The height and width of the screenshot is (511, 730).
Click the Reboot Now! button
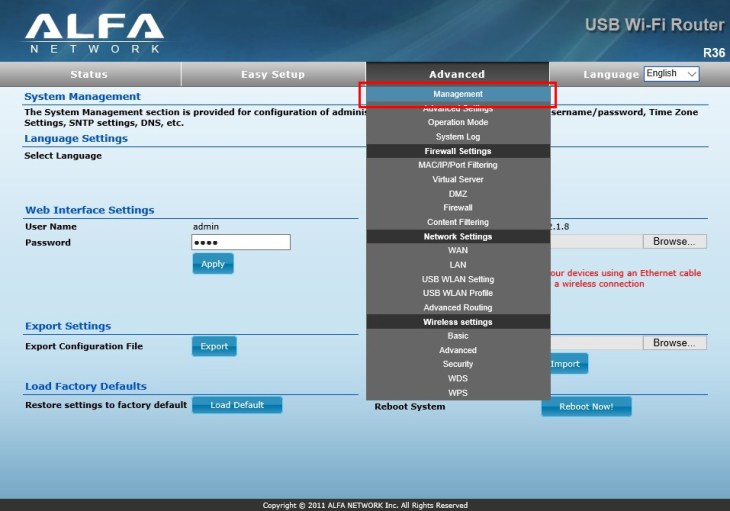click(x=586, y=407)
